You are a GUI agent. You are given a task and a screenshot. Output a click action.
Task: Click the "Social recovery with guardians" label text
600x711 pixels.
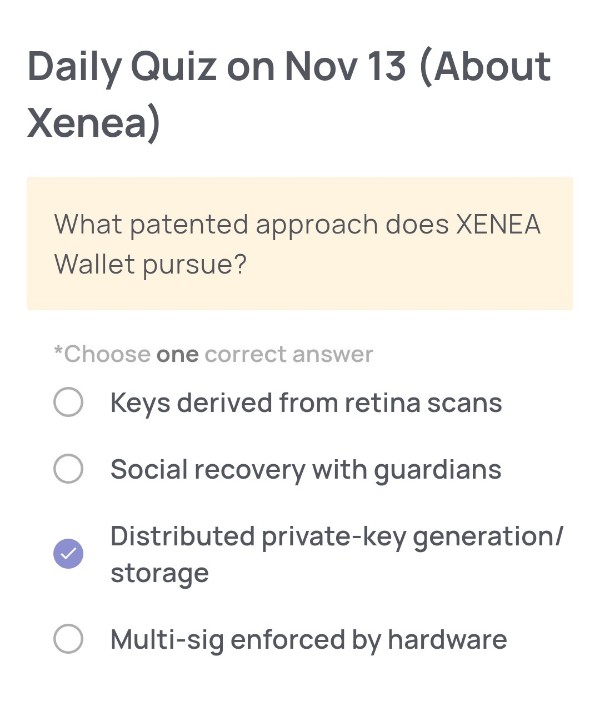click(306, 469)
